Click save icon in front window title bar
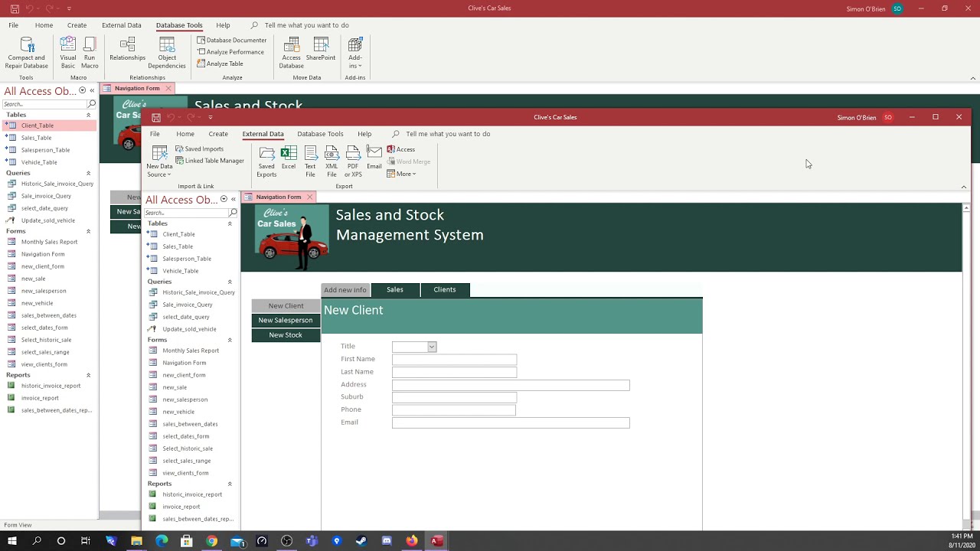 pyautogui.click(x=155, y=117)
